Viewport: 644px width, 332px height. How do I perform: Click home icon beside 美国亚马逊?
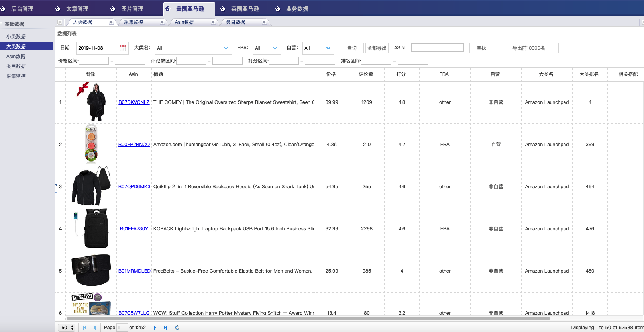click(x=168, y=9)
